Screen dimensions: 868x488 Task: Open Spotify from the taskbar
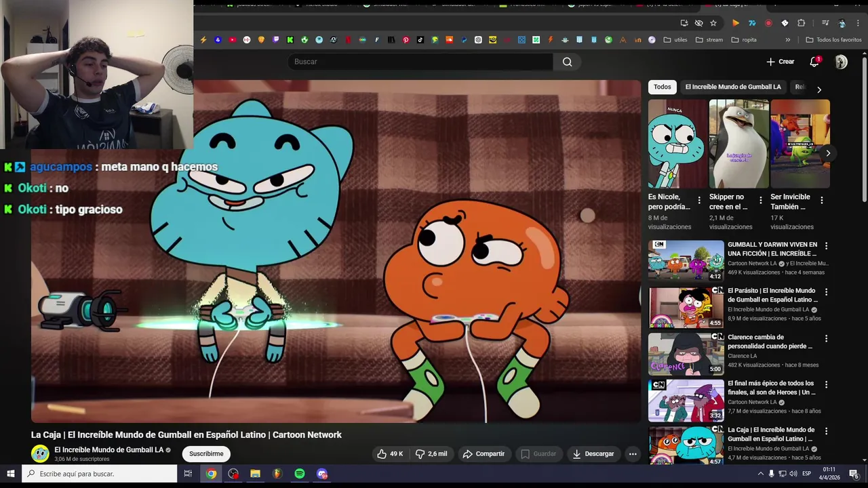tap(299, 474)
